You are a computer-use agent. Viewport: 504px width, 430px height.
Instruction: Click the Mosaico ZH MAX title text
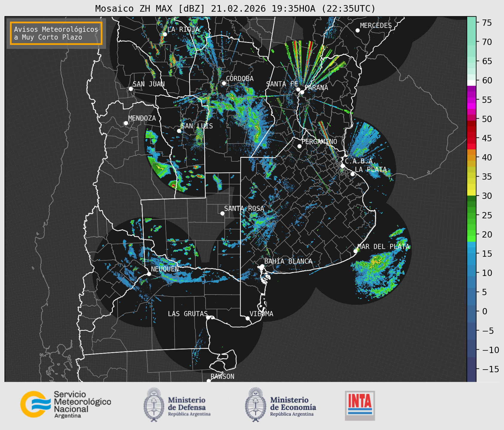click(x=235, y=8)
